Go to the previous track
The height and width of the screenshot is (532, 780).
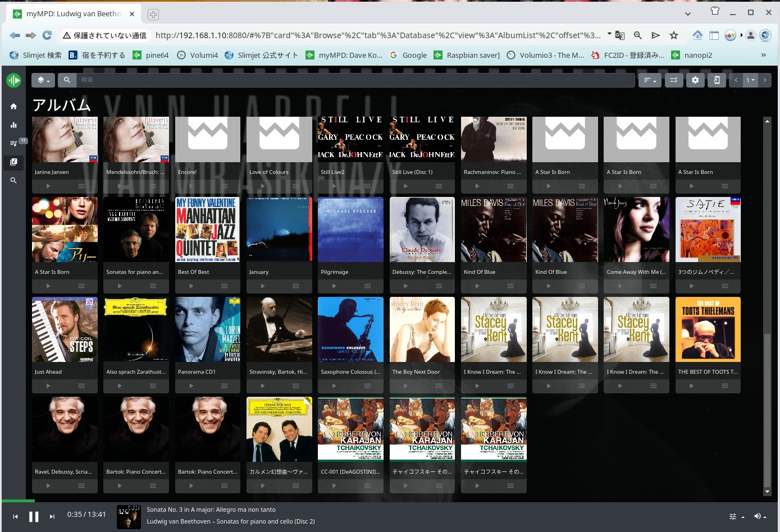click(15, 517)
